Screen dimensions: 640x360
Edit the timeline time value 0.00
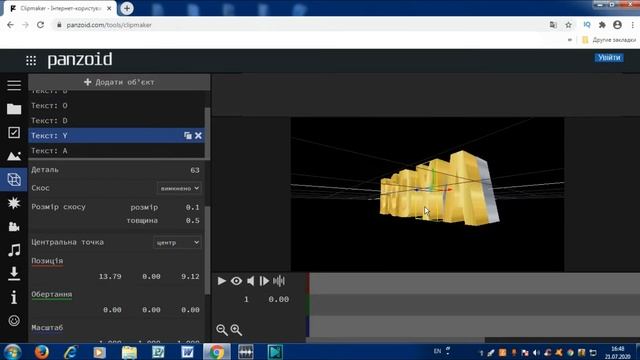(x=279, y=300)
